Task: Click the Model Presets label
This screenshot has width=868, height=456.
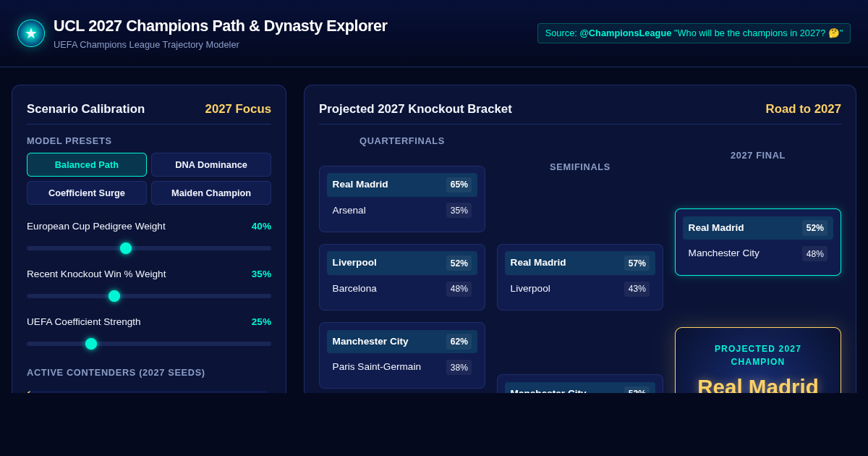Action: (69, 141)
